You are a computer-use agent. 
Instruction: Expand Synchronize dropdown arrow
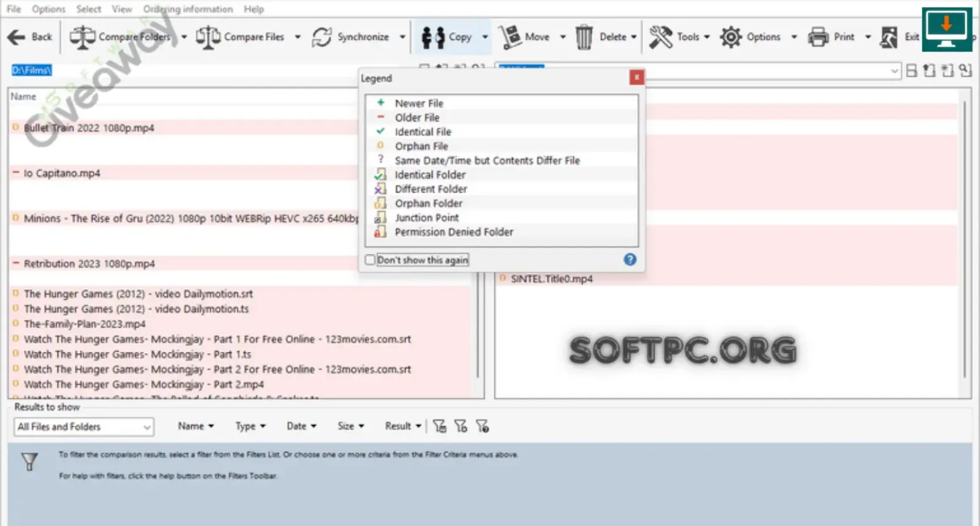[402, 37]
